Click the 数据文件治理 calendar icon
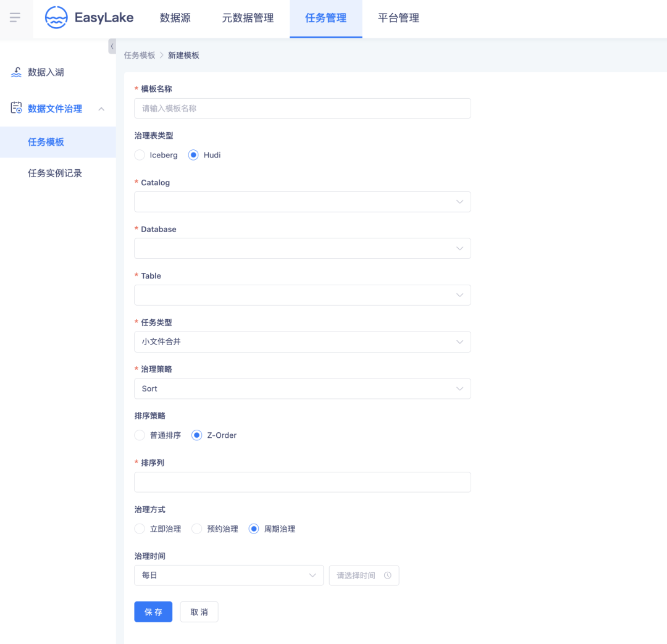The width and height of the screenshot is (667, 644). coord(16,108)
